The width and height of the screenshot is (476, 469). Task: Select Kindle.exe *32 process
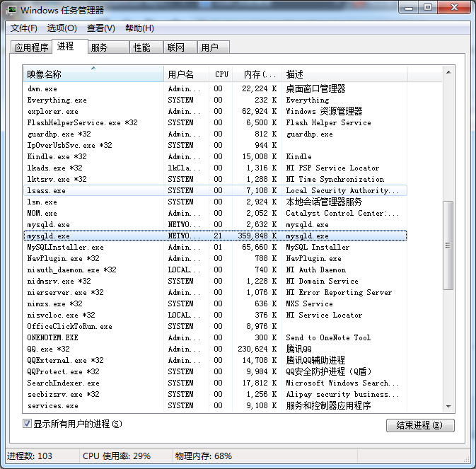click(x=215, y=156)
